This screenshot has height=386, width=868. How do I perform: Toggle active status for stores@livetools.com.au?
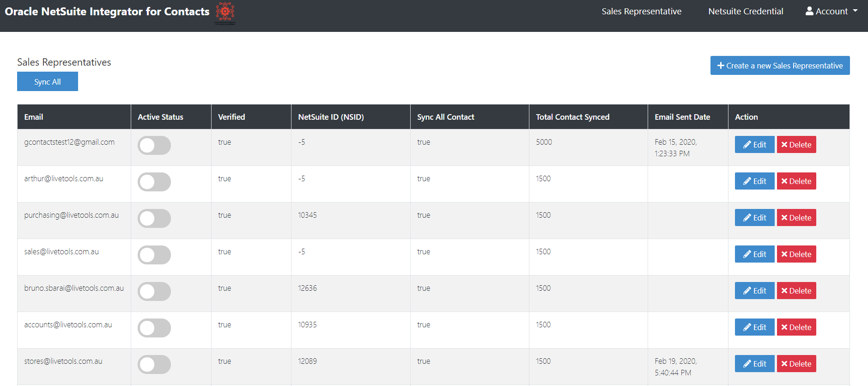click(154, 364)
